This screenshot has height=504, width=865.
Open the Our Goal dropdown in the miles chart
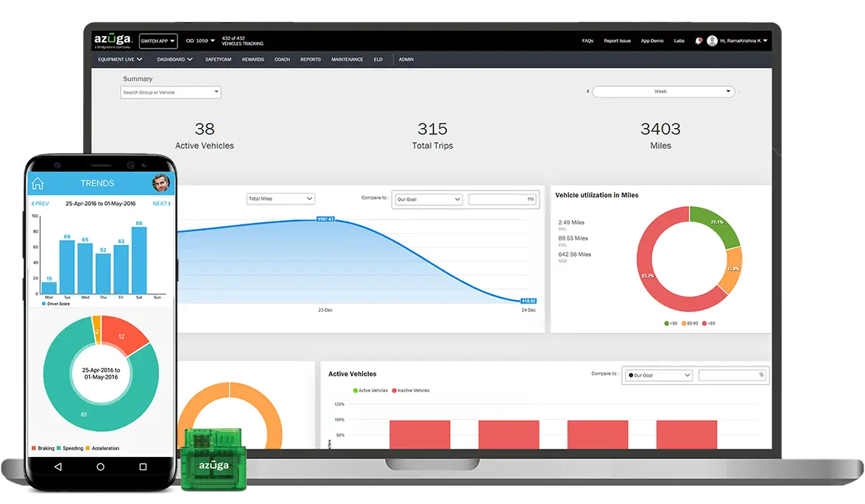coord(428,199)
